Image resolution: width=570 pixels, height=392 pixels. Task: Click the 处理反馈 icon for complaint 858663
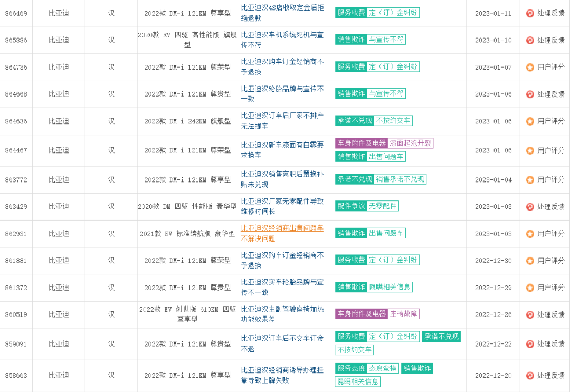point(530,376)
